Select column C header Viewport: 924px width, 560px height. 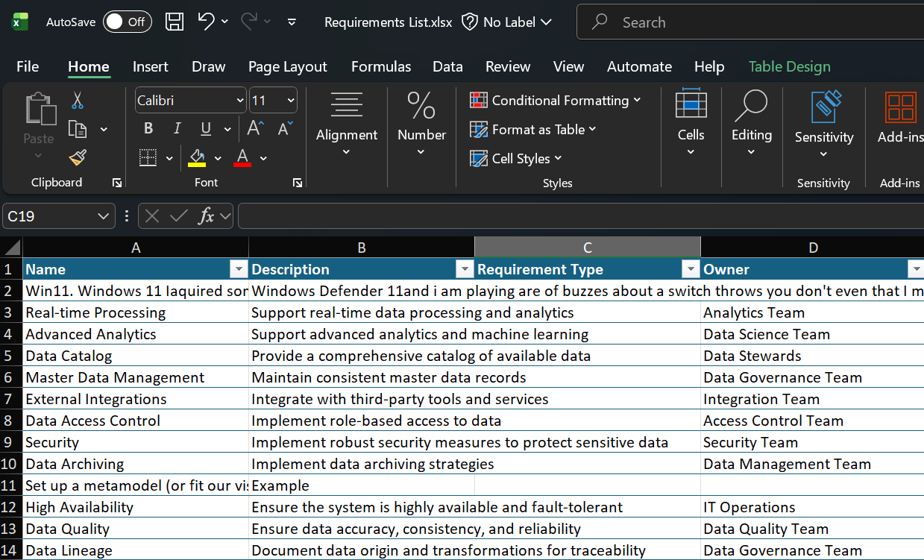tap(588, 248)
